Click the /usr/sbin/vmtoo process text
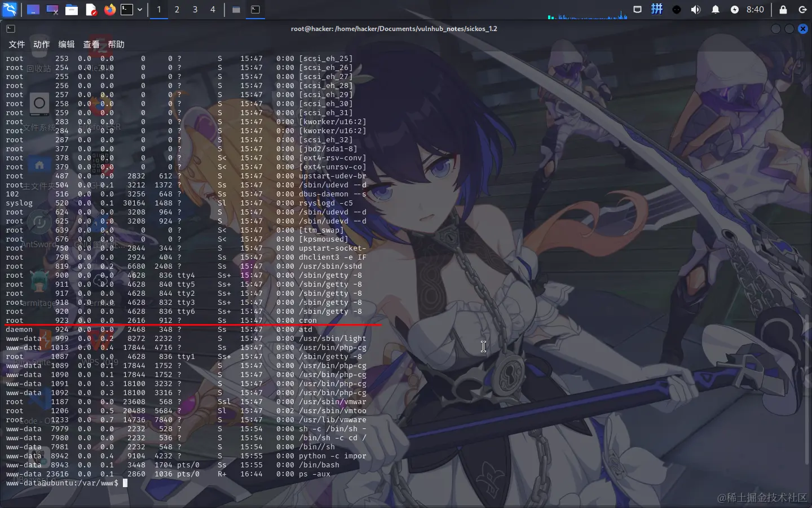812x508 pixels. click(x=333, y=411)
